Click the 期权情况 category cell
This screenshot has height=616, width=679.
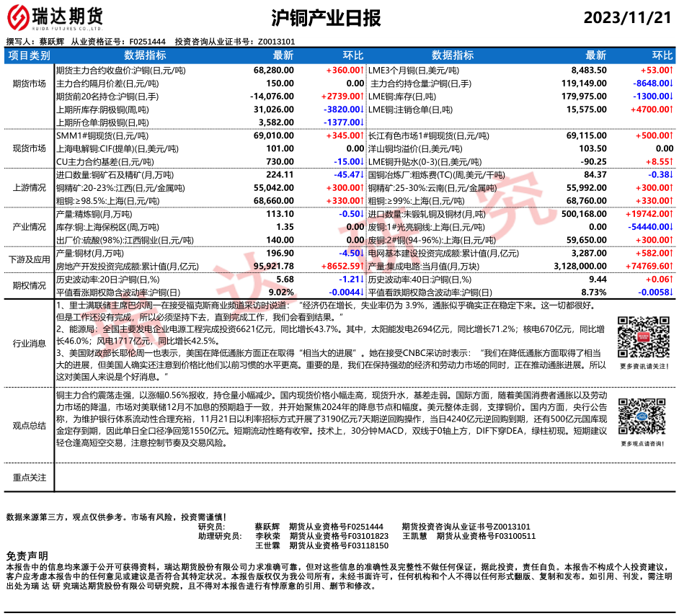(x=30, y=285)
